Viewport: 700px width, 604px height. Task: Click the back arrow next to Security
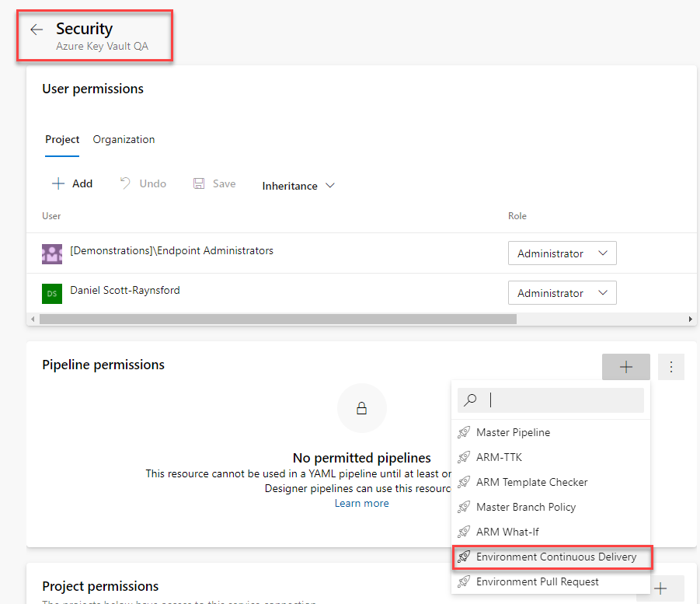click(37, 30)
